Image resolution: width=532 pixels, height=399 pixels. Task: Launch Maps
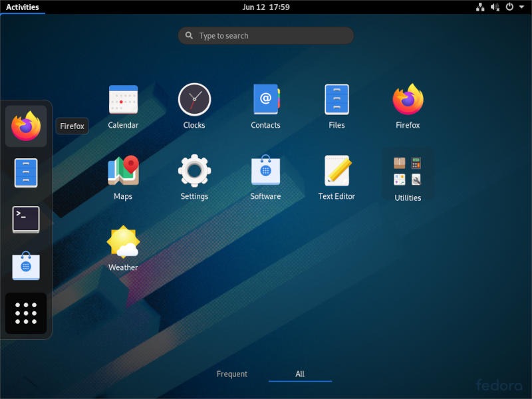[x=123, y=172]
